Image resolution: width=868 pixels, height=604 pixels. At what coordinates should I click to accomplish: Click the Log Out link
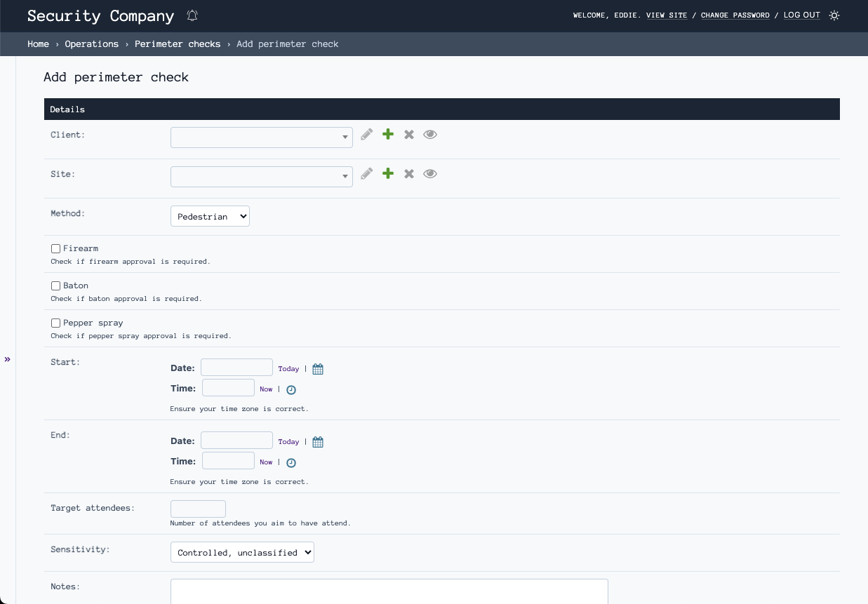801,15
